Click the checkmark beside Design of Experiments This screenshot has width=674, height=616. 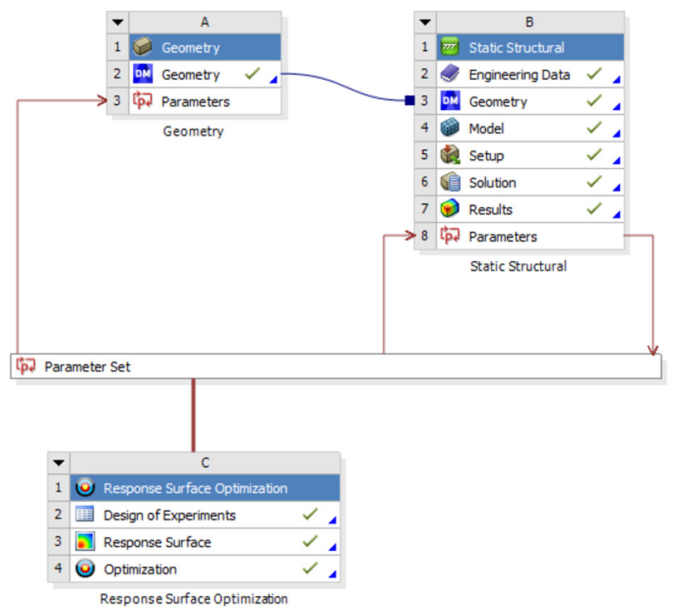tap(310, 514)
